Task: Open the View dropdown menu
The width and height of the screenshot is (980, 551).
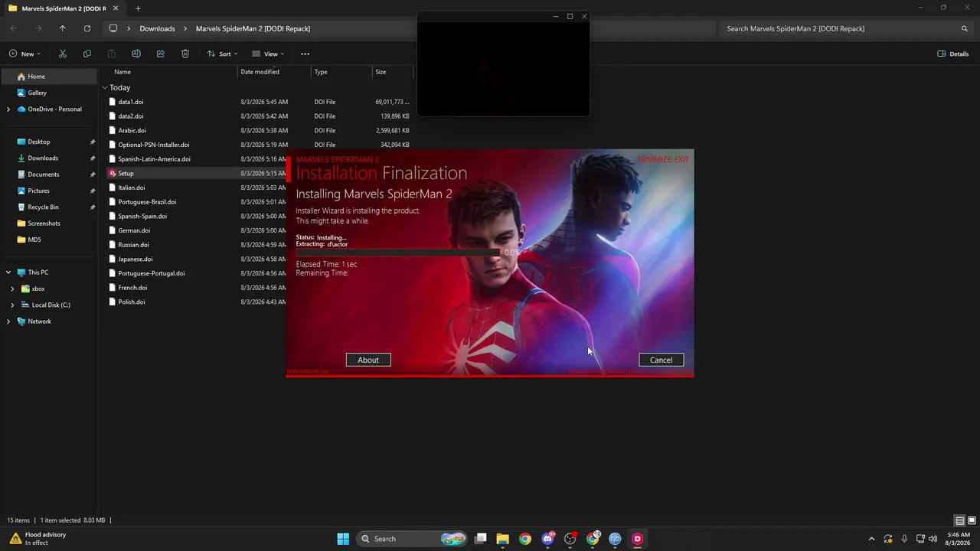Action: click(x=268, y=54)
